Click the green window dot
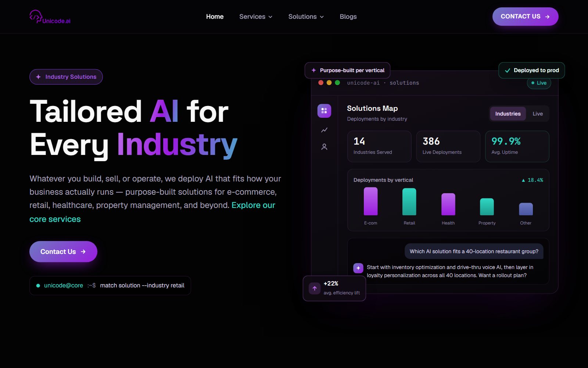588x368 pixels. (337, 83)
